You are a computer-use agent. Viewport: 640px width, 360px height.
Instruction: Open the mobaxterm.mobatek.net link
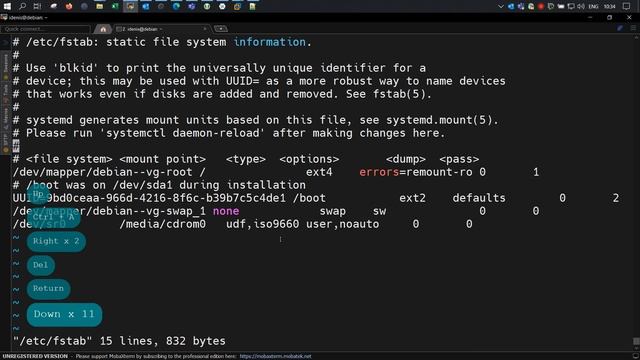pos(275,356)
